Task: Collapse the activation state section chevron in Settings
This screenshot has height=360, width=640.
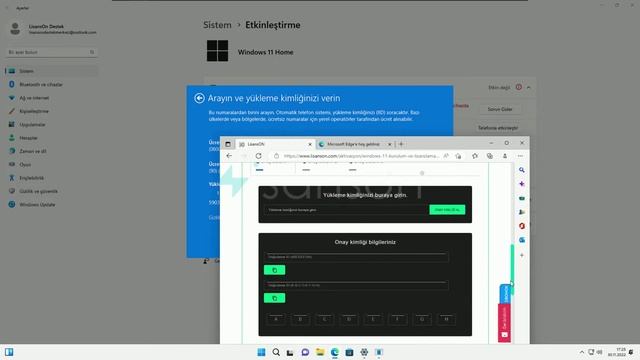Action: pos(529,87)
